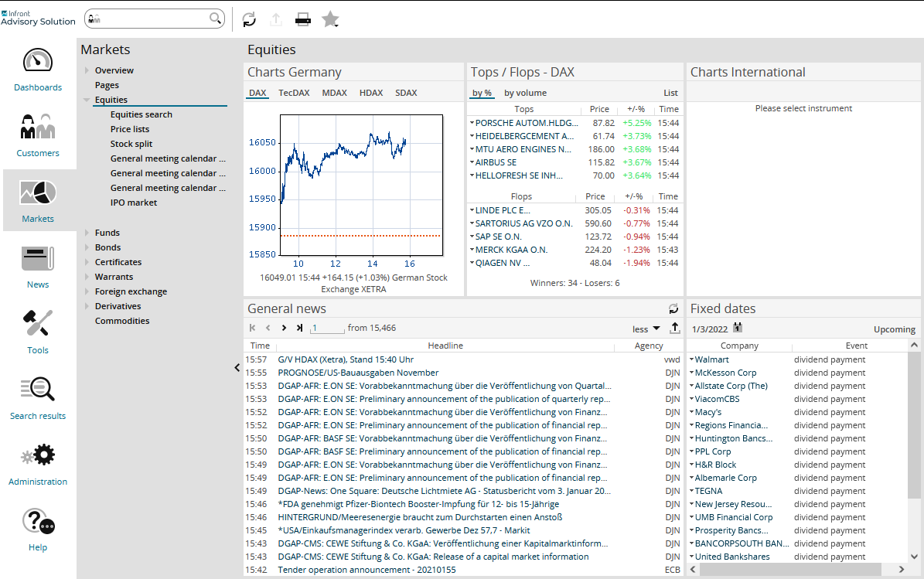Refresh the General news panel
Viewport: 924px width, 579px height.
click(673, 308)
